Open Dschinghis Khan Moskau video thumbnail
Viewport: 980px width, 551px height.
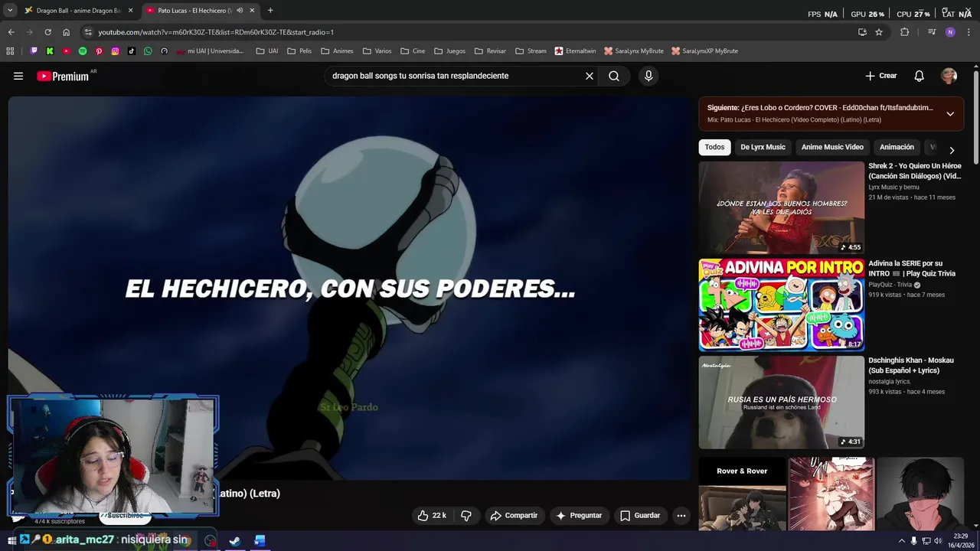pos(781,402)
